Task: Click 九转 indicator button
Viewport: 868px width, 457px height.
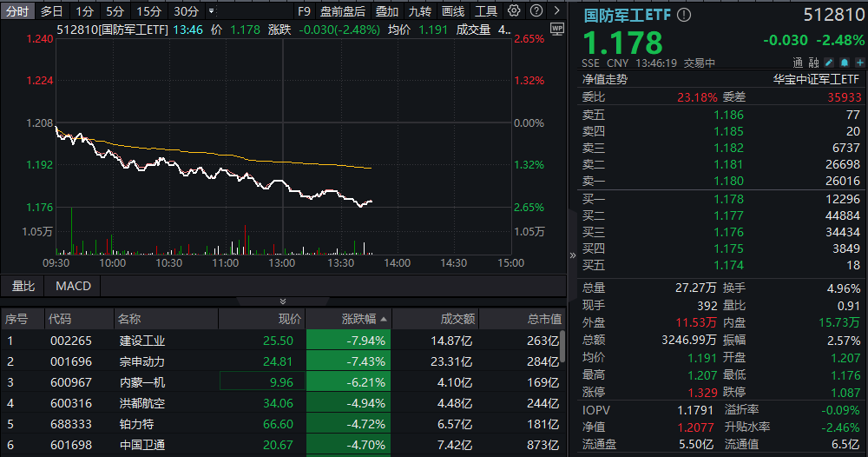Action: (x=419, y=11)
